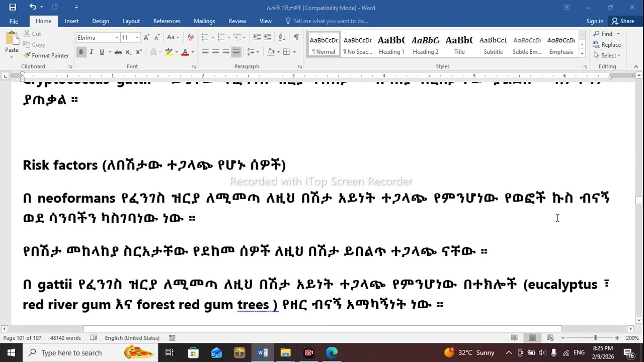Open Change Case dropdown

coord(173,38)
